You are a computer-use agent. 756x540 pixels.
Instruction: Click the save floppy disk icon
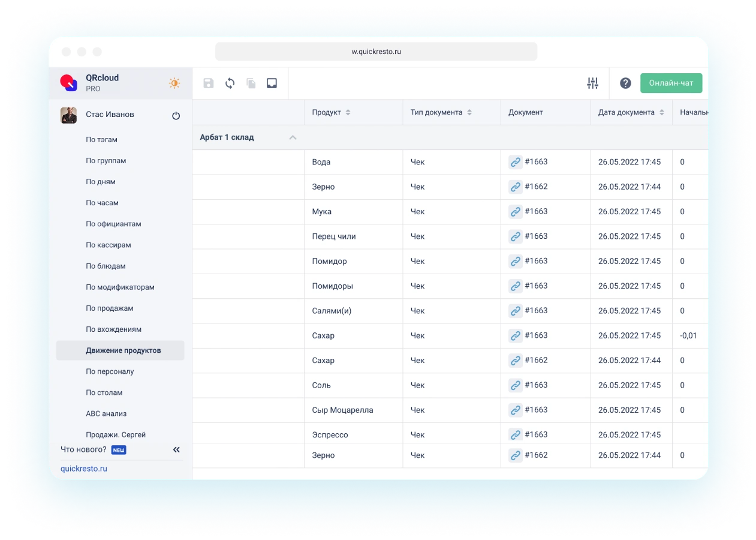tap(208, 83)
